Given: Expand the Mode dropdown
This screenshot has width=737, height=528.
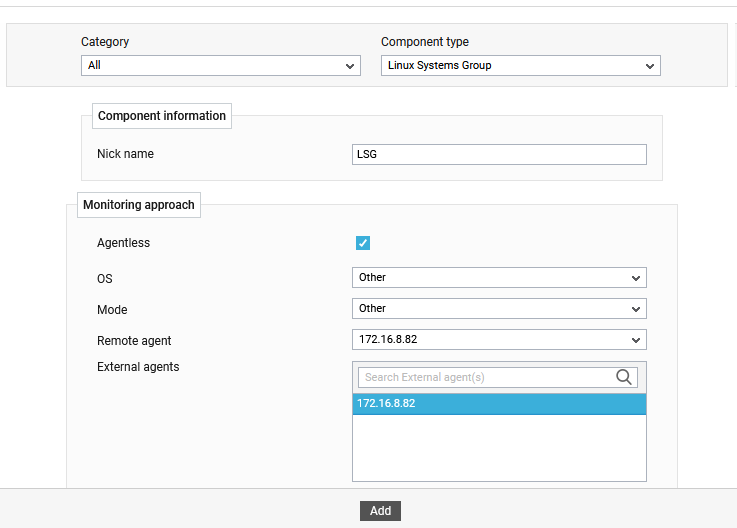Looking at the screenshot, I should tap(499, 308).
